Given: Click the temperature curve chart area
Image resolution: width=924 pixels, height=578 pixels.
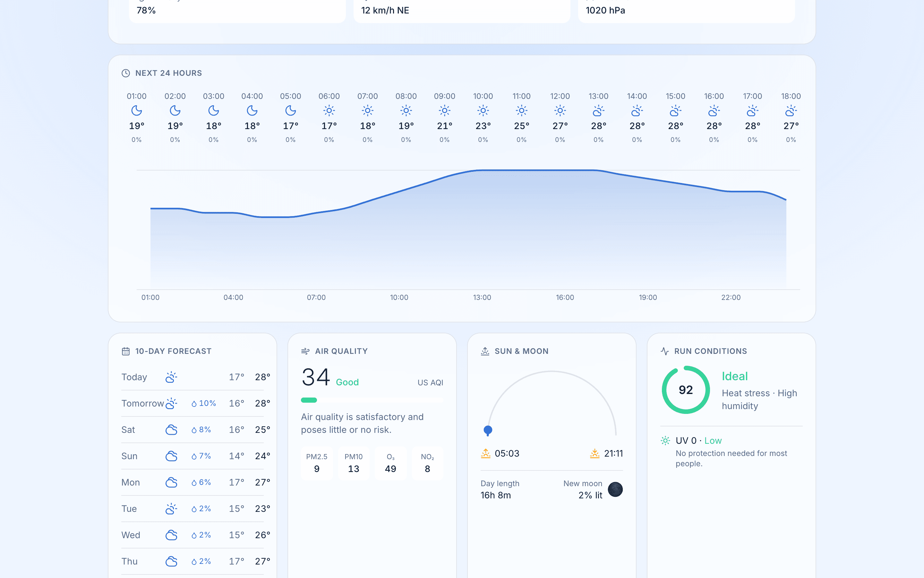Looking at the screenshot, I should 468,229.
